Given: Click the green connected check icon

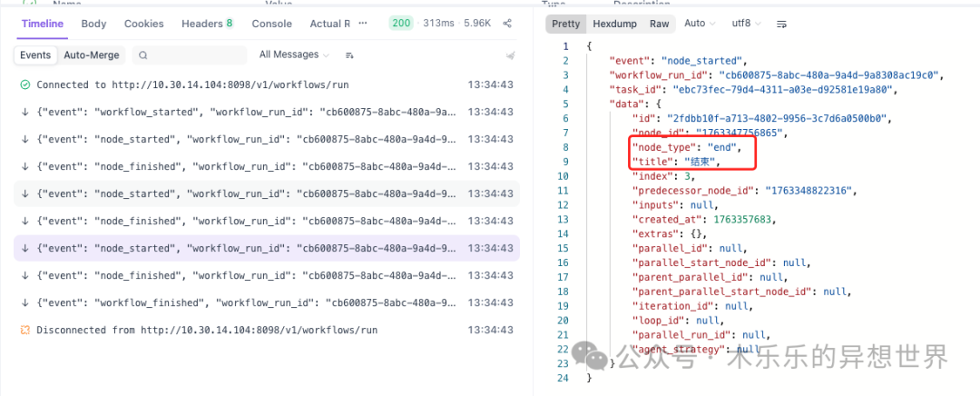Looking at the screenshot, I should click(x=25, y=84).
